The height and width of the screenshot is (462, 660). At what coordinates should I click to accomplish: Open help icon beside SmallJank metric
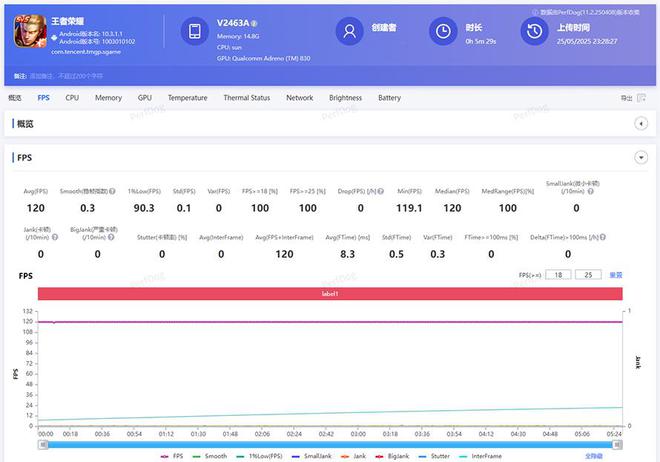tap(591, 191)
